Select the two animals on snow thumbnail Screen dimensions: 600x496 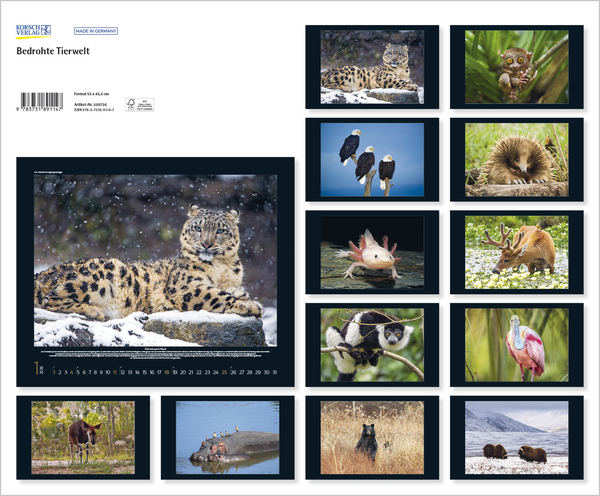click(516, 437)
